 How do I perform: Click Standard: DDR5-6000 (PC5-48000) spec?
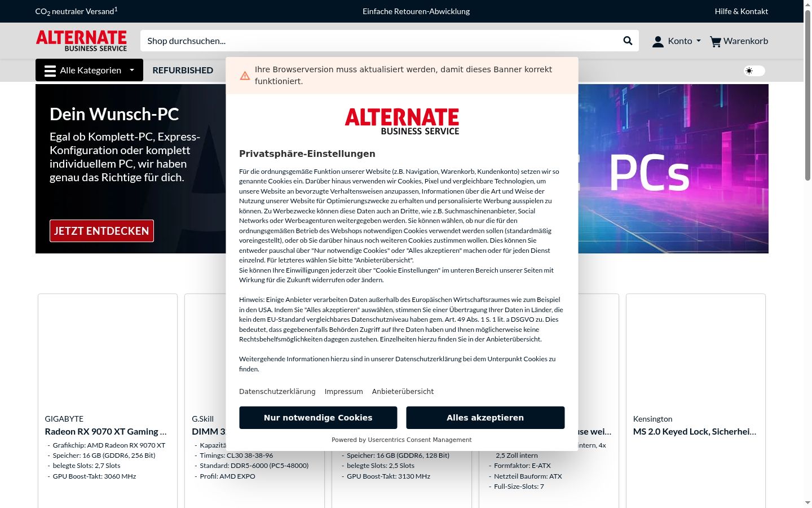[x=254, y=466]
